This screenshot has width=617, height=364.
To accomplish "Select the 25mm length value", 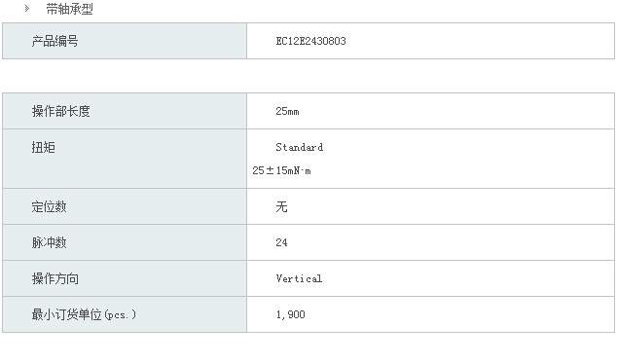I will pyautogui.click(x=287, y=111).
